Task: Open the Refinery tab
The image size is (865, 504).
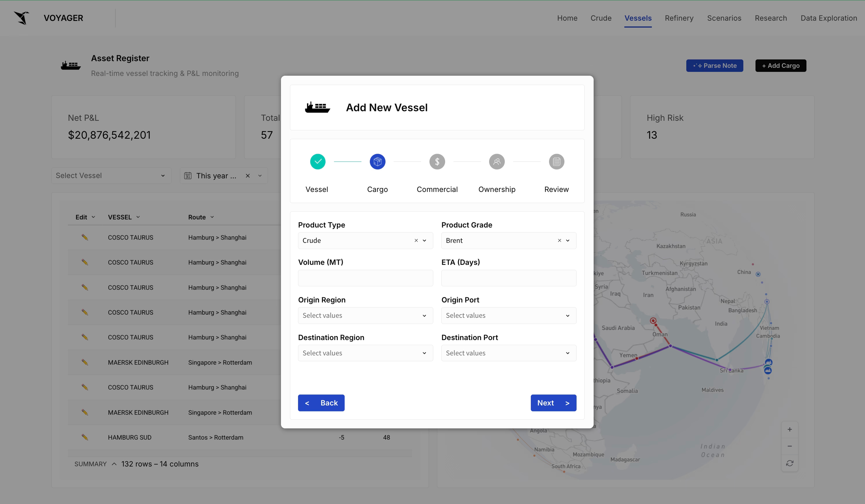Action: click(679, 18)
